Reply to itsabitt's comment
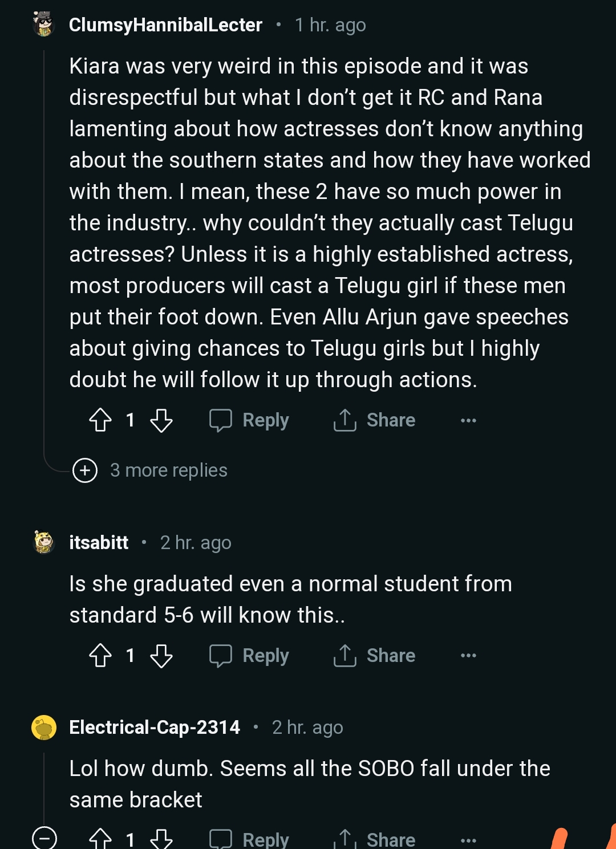 [249, 656]
